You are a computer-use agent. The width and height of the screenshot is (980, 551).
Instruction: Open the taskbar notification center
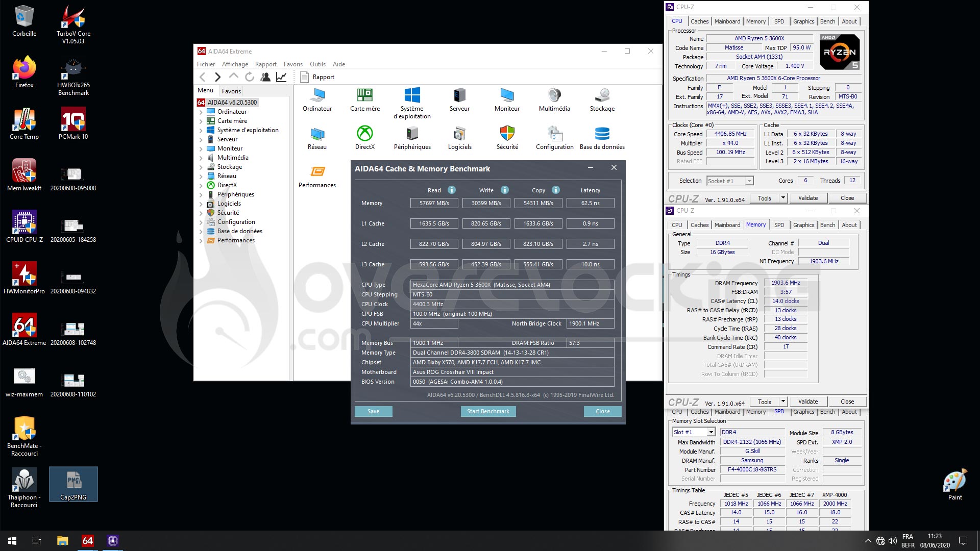point(963,541)
